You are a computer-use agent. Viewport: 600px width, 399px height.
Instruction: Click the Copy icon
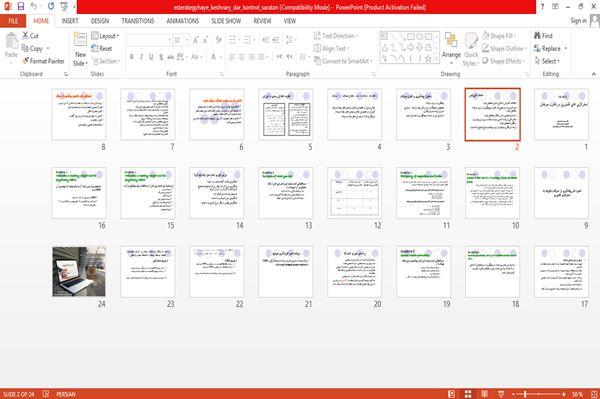25,48
